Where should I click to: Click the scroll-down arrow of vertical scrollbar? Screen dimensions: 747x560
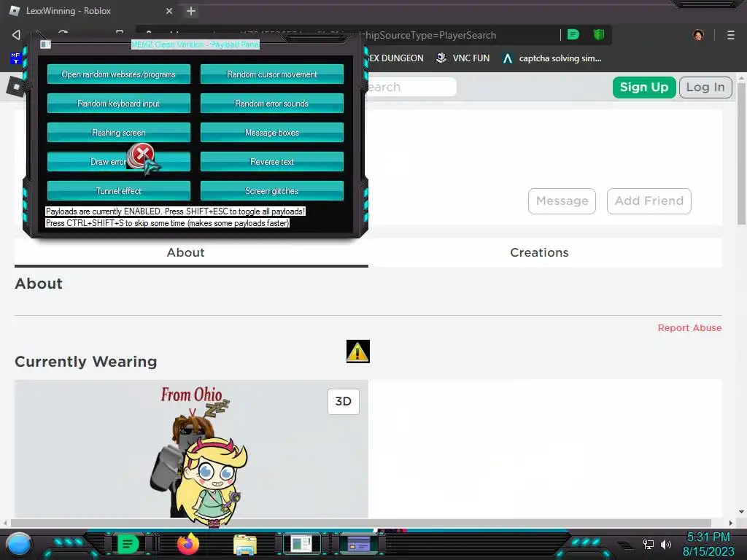[741, 512]
